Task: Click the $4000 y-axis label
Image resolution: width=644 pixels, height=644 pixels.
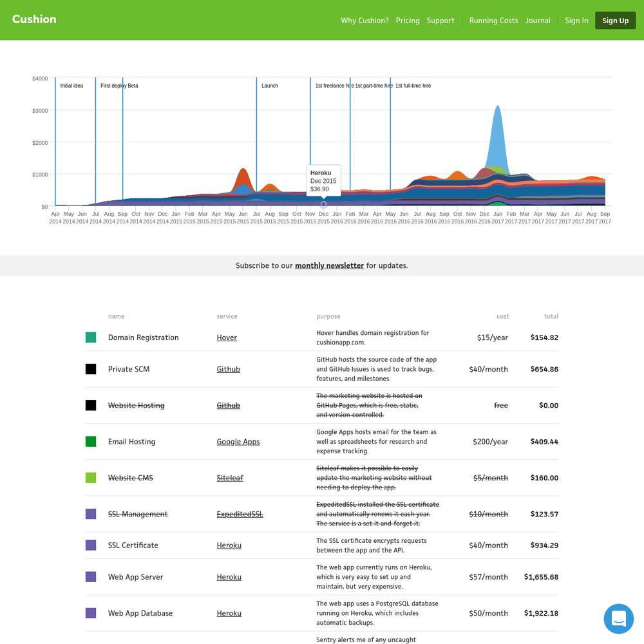Action: 40,79
